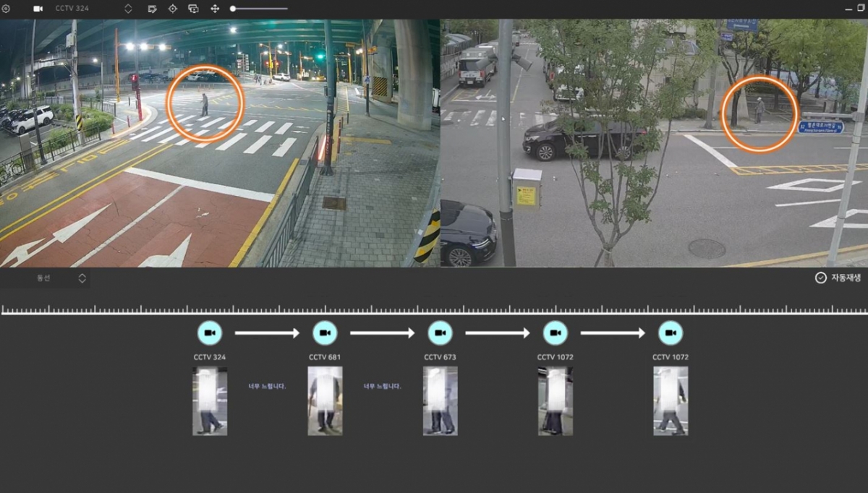The image size is (868, 493).
Task: Click the CCTV 681 camera node icon
Action: coord(325,333)
